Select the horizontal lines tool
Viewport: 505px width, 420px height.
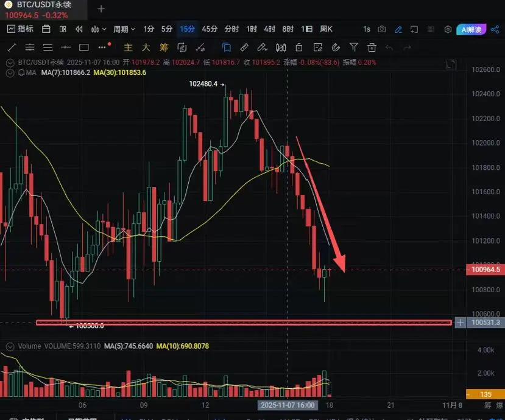pos(48,47)
